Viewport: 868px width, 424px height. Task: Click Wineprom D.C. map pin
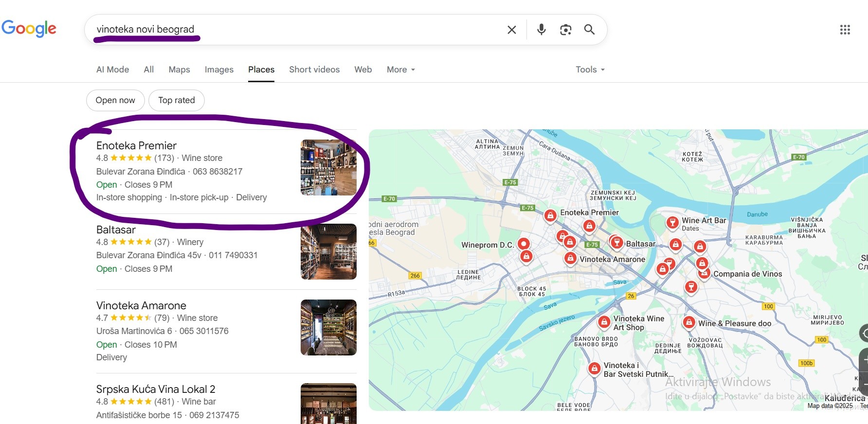tap(524, 243)
